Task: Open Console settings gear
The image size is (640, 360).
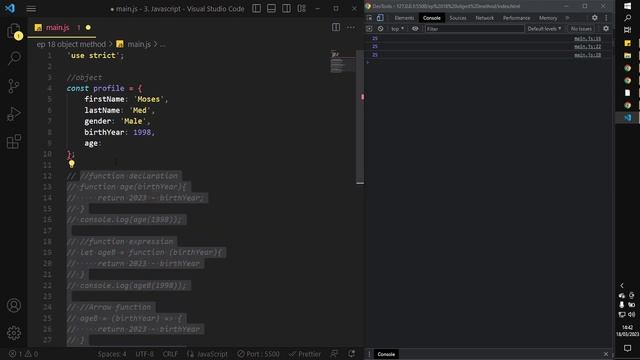Action: [606, 29]
